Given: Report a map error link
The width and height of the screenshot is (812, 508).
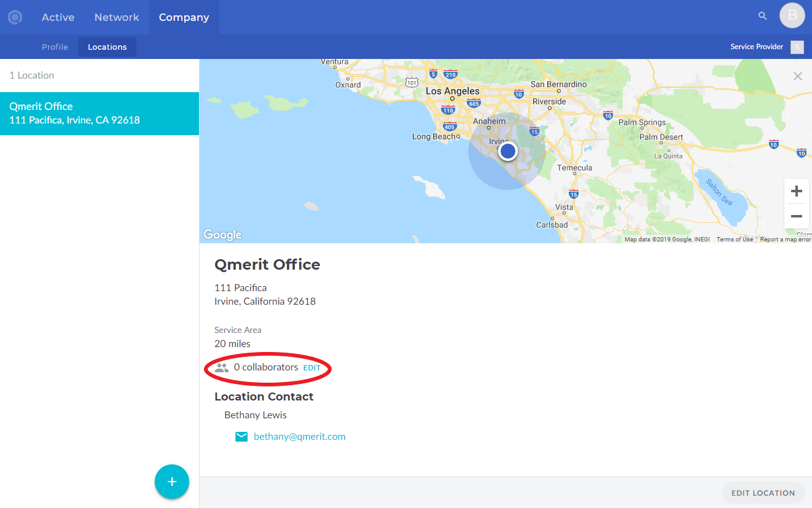Looking at the screenshot, I should tap(786, 240).
